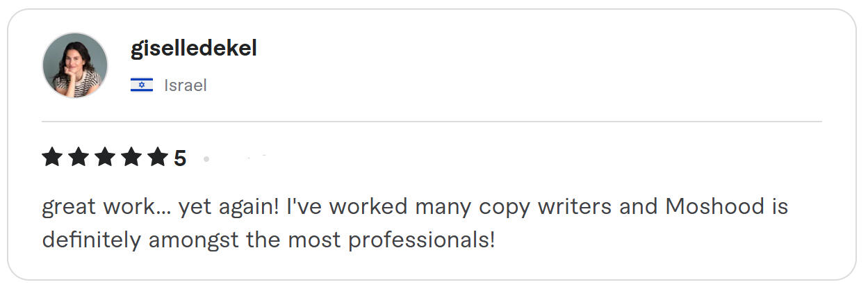Click the words 'yet again!' in review
This screenshot has width=868, height=289.
[x=229, y=207]
